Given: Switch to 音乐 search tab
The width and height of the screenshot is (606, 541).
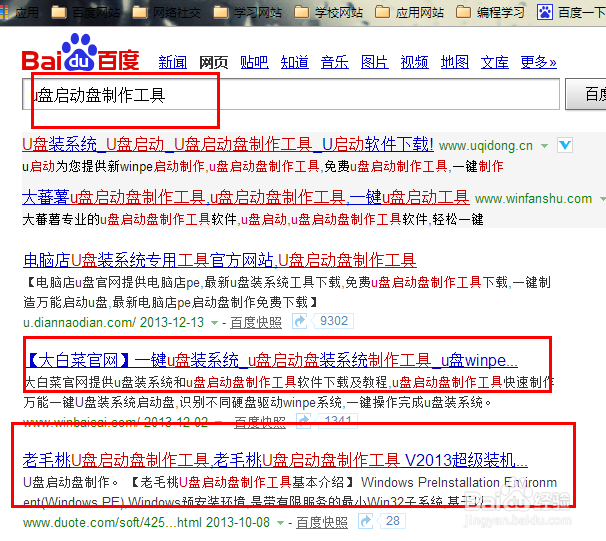Looking at the screenshot, I should pos(335,62).
